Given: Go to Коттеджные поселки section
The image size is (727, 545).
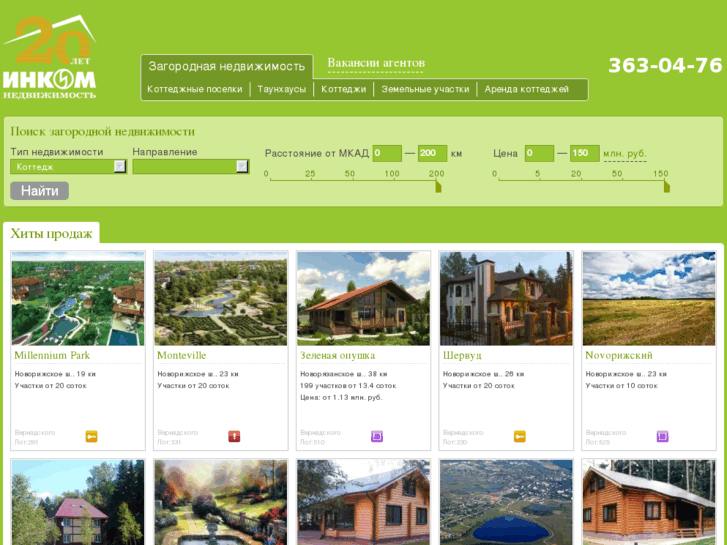Looking at the screenshot, I should (x=195, y=89).
